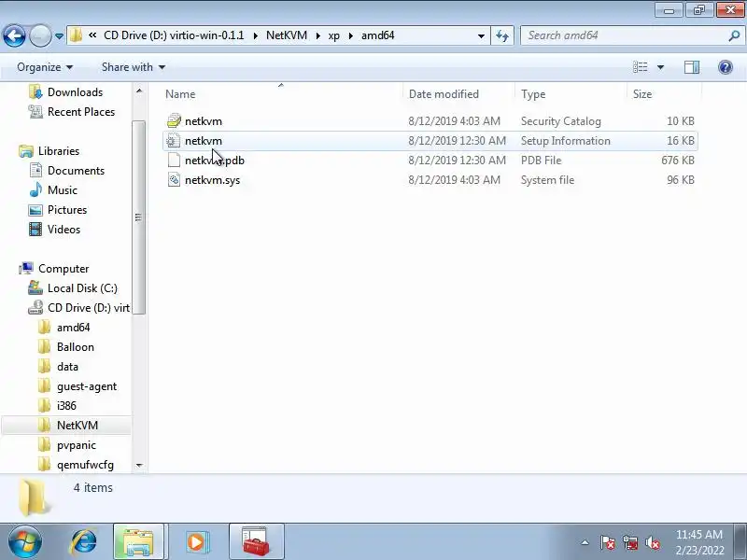Click the Action Center flag icon
Viewport: 747px width, 560px height.
(608, 542)
